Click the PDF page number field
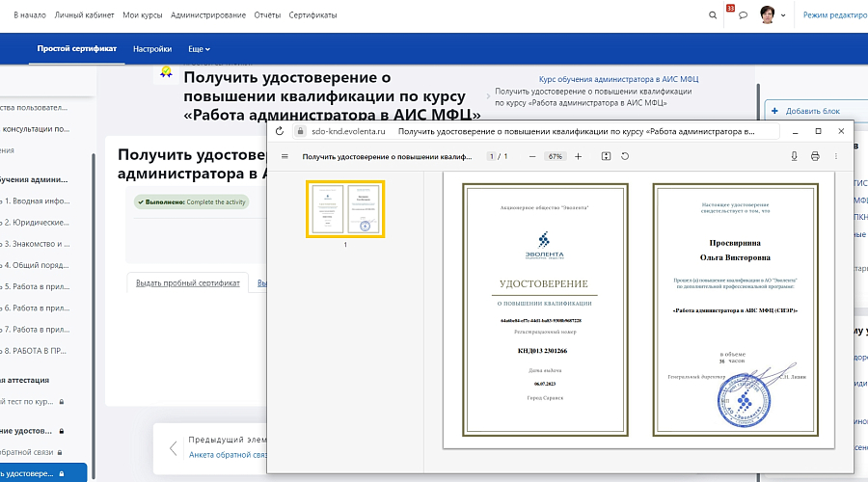 point(492,156)
